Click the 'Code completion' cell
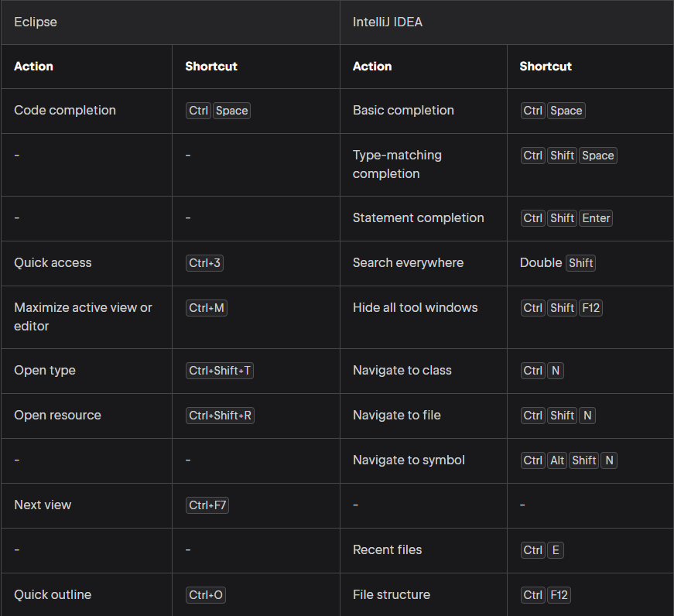This screenshot has height=616, width=674. (x=87, y=111)
